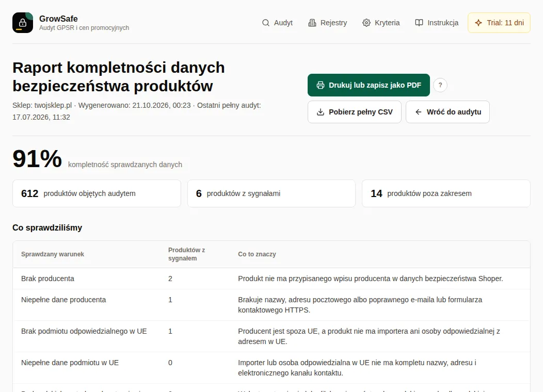Screen dimensions: 543x392
Task: Go to the Rejestry section
Action: pos(328,23)
